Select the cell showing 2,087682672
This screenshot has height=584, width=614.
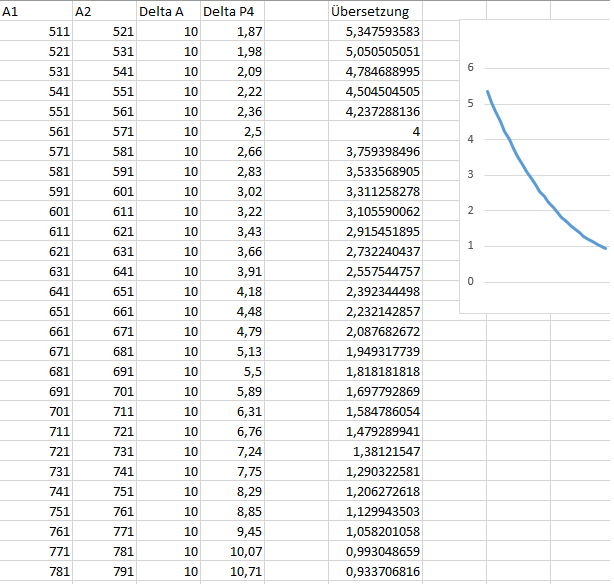pyautogui.click(x=376, y=331)
